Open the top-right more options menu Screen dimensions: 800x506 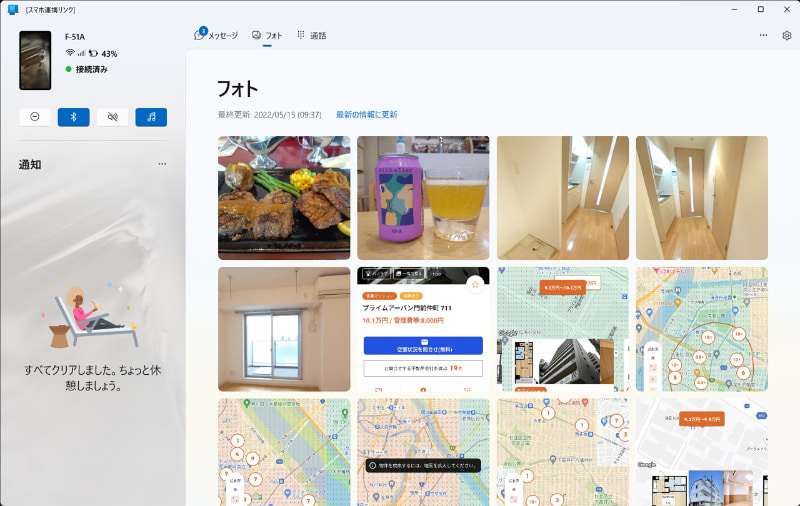point(763,35)
